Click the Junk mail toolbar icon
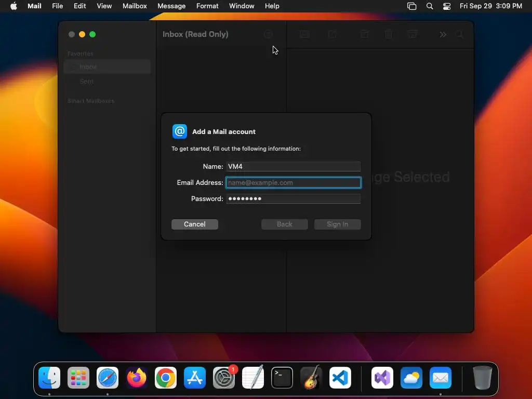532x399 pixels. click(x=413, y=34)
